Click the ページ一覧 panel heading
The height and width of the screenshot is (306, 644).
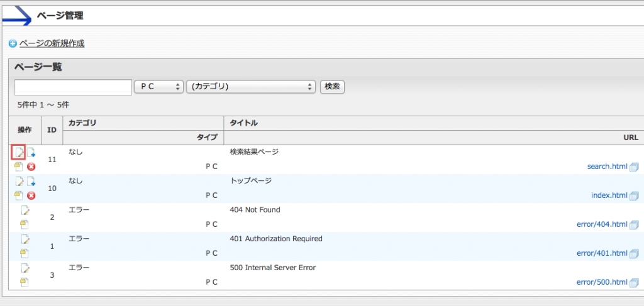click(x=38, y=67)
